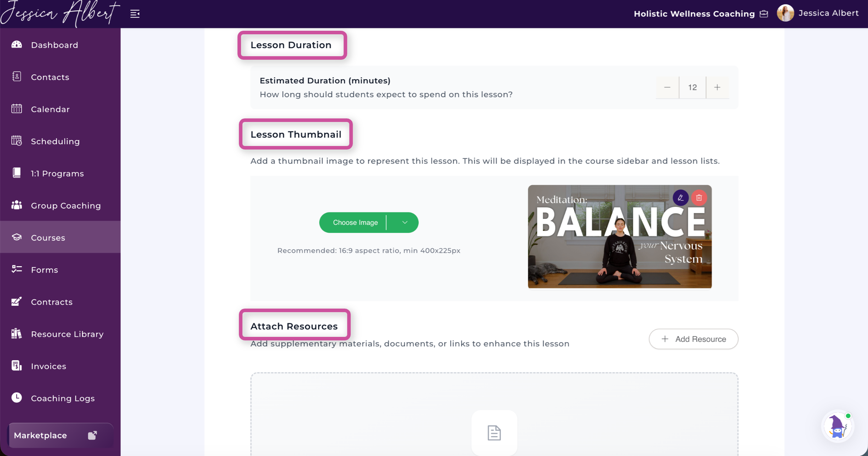This screenshot has height=456, width=868.
Task: Delete the thumbnail using the red trash icon
Action: [699, 198]
